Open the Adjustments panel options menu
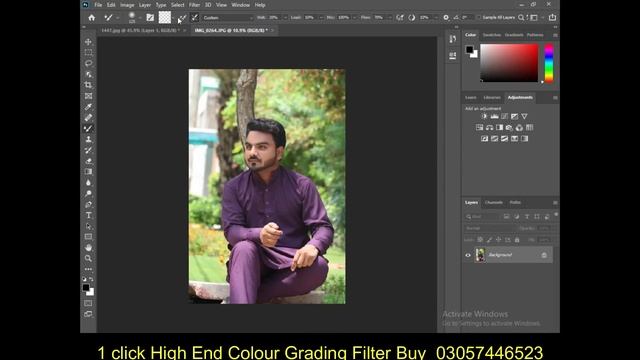640x360 pixels. 555,98
